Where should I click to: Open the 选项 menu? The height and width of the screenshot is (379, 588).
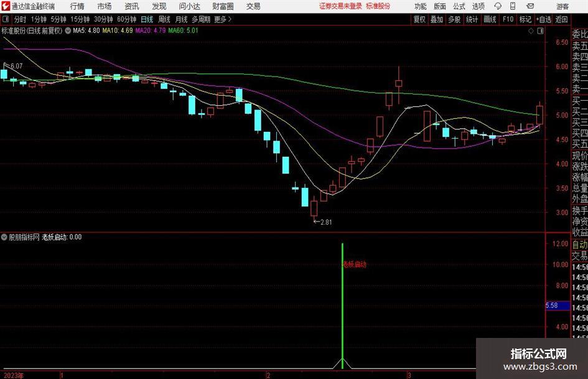pyautogui.click(x=478, y=6)
